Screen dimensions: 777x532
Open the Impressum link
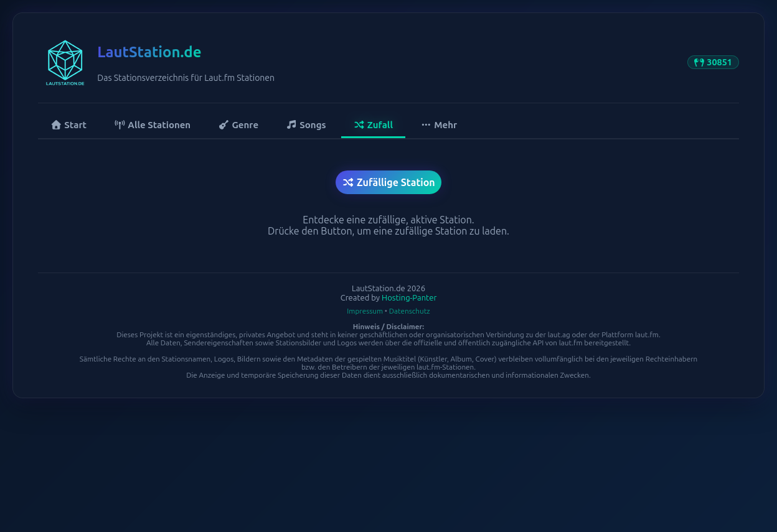pyautogui.click(x=365, y=311)
